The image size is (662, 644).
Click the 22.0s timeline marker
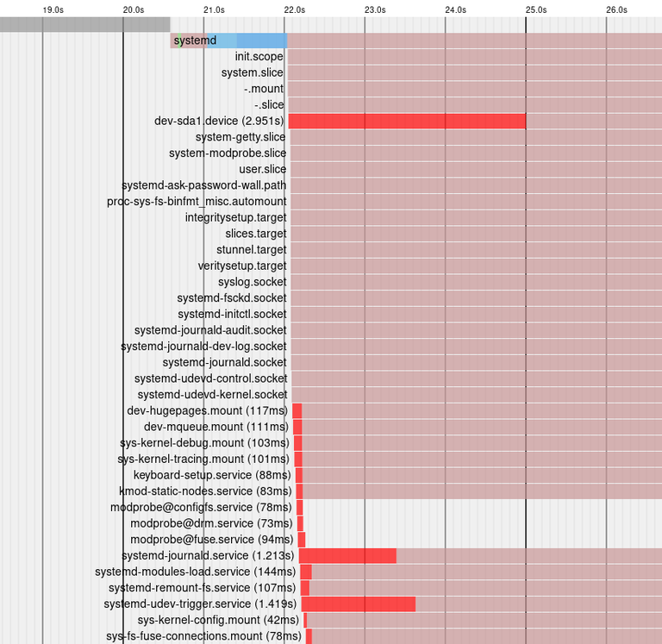click(x=294, y=9)
